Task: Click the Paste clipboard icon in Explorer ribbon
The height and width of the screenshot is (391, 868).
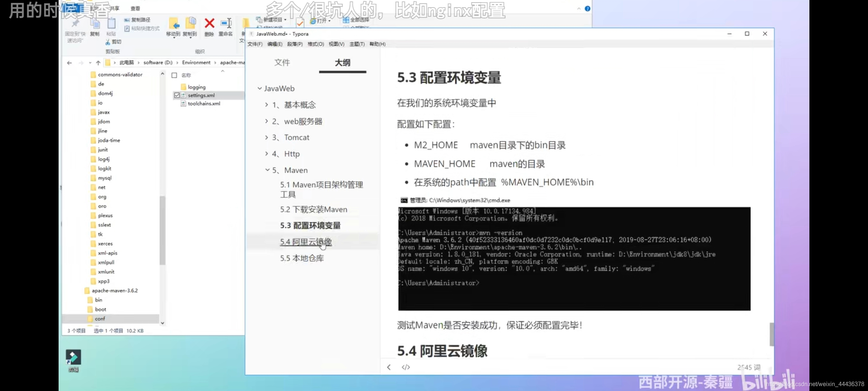Action: (111, 24)
